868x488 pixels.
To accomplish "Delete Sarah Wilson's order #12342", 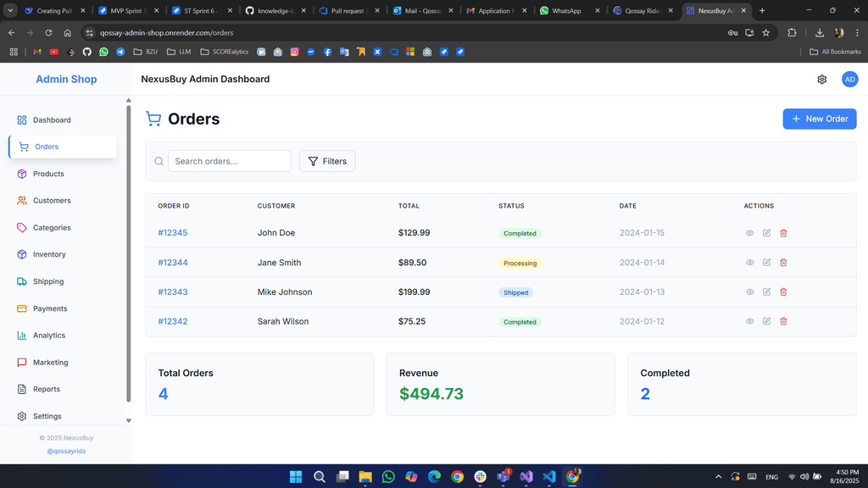I will click(783, 321).
